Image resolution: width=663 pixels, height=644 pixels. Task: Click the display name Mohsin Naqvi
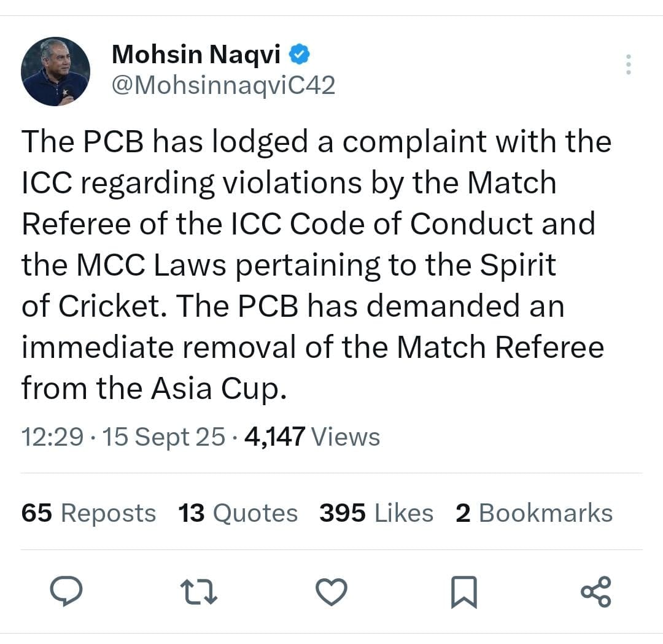[x=193, y=53]
